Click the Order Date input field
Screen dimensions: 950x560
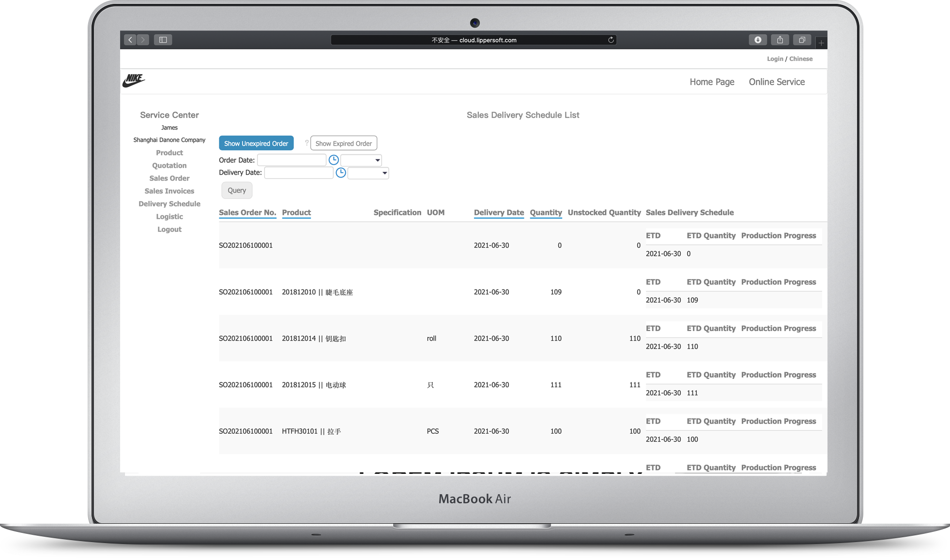[x=291, y=160]
